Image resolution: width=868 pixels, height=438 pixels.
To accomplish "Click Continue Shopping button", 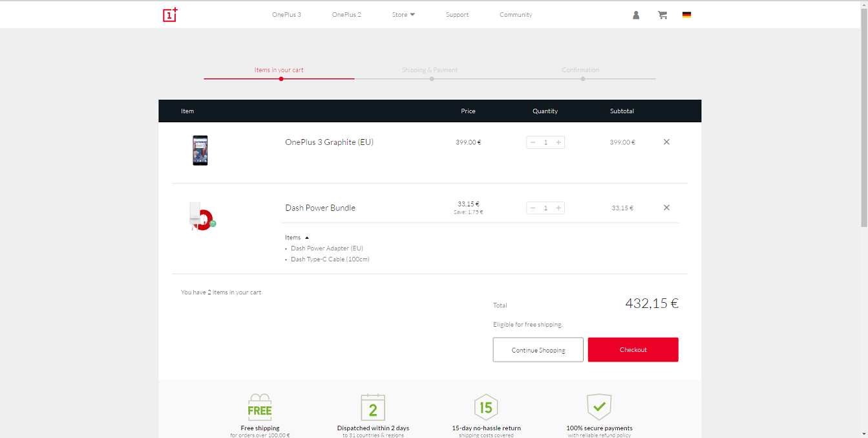I will point(538,350).
